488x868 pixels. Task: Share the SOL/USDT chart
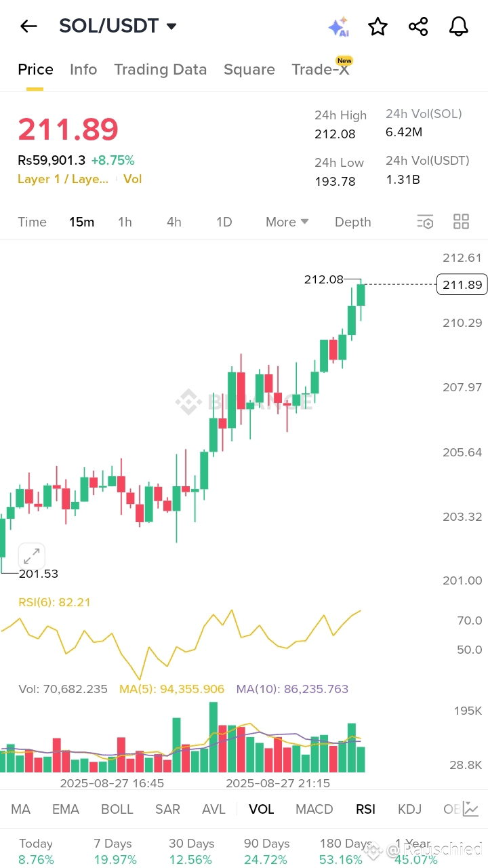tap(418, 26)
